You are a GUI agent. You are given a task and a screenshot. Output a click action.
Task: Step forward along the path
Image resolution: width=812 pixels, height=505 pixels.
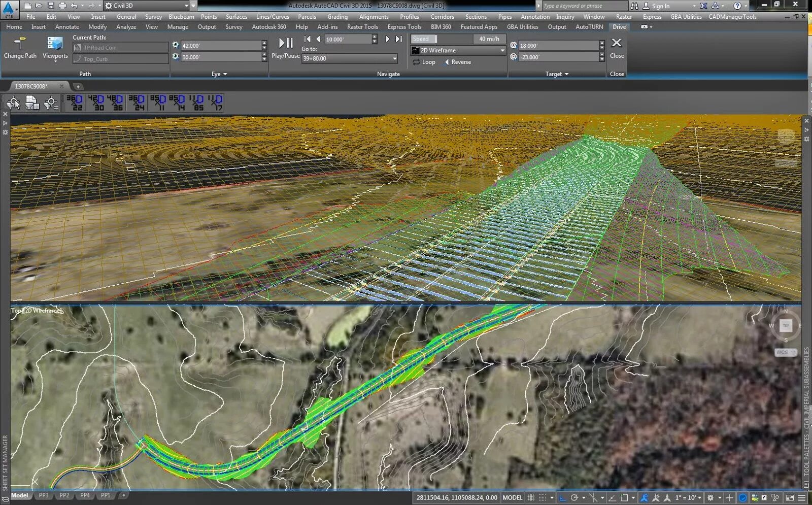(x=388, y=39)
